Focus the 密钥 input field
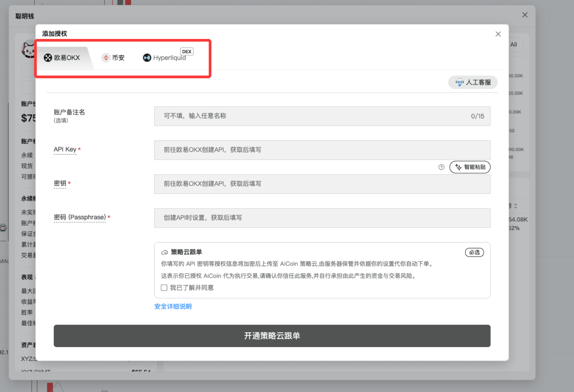 (322, 184)
